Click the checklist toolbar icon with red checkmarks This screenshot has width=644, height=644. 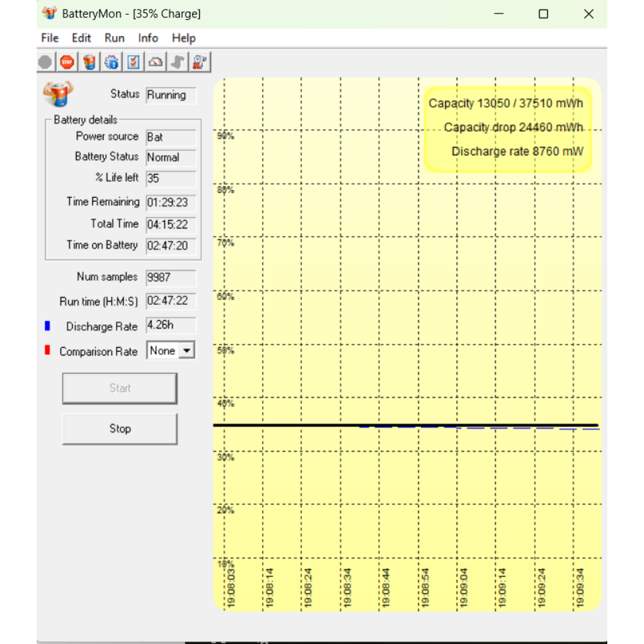pos(133,62)
